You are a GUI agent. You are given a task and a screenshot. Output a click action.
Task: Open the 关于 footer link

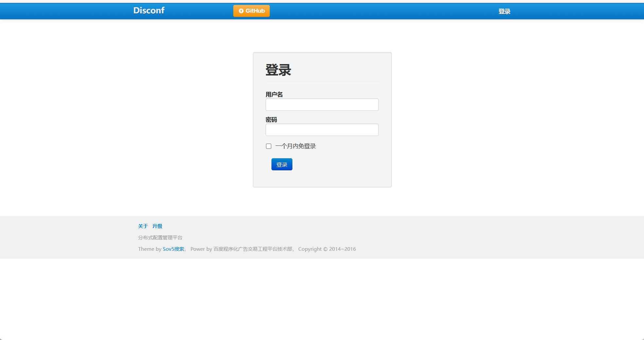tap(143, 226)
